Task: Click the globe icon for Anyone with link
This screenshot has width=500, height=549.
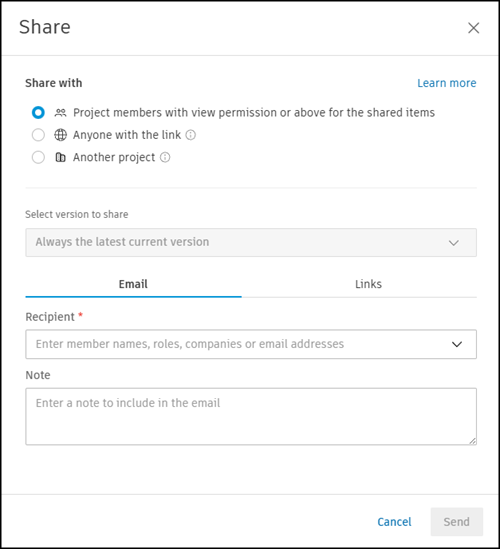Action: 61,135
